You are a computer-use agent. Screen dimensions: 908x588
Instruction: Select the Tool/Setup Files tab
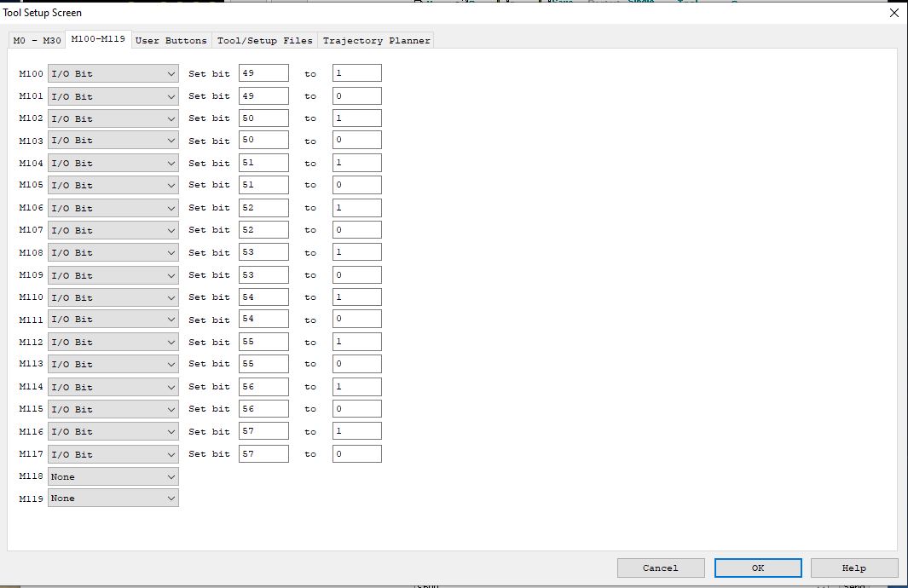point(264,41)
